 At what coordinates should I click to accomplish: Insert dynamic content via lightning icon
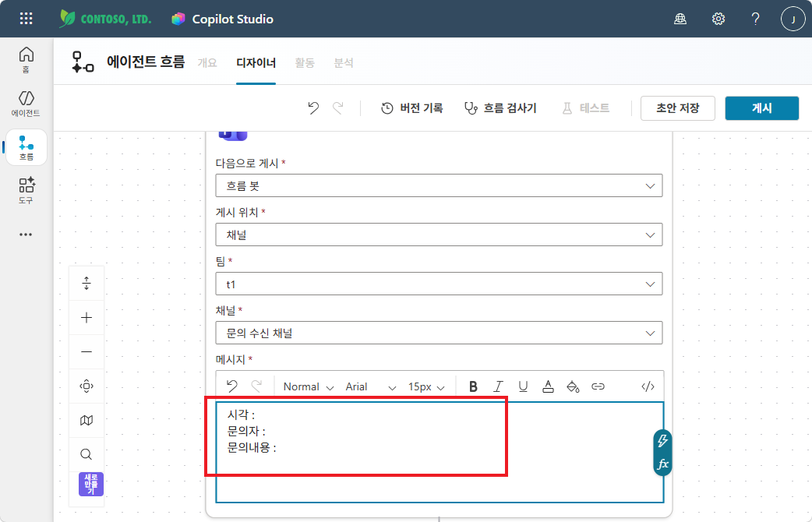point(663,441)
